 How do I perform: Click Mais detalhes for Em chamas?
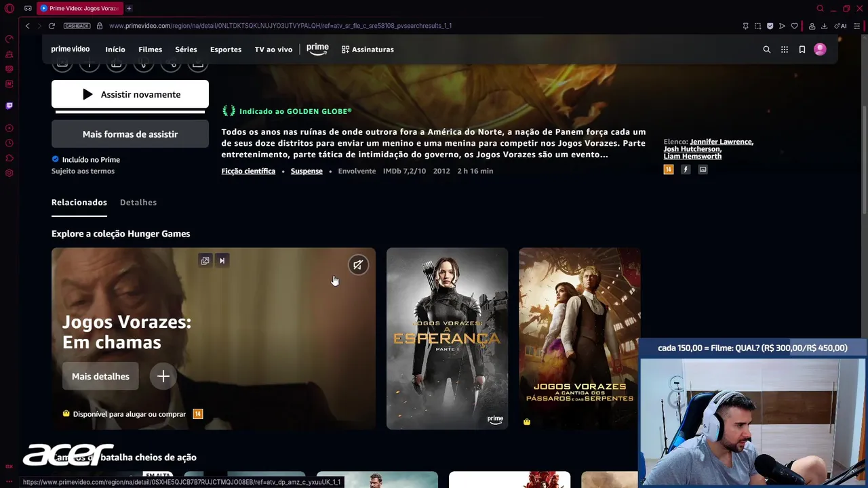[x=100, y=376]
